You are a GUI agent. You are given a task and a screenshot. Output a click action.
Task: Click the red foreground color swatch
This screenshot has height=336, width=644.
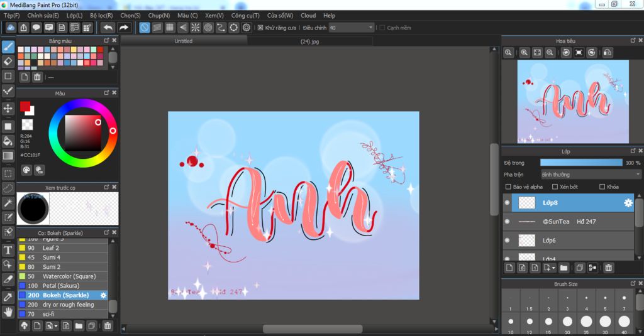pyautogui.click(x=25, y=106)
